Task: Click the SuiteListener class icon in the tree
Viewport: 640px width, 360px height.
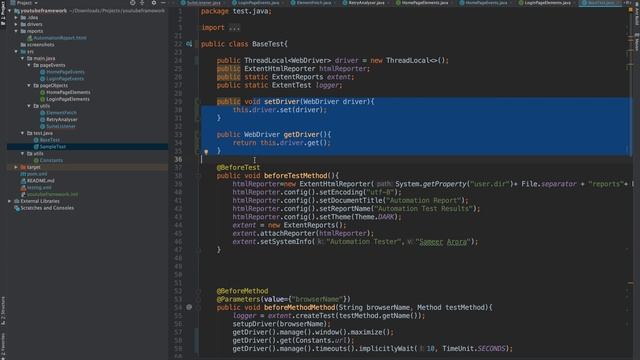Action: pyautogui.click(x=42, y=126)
